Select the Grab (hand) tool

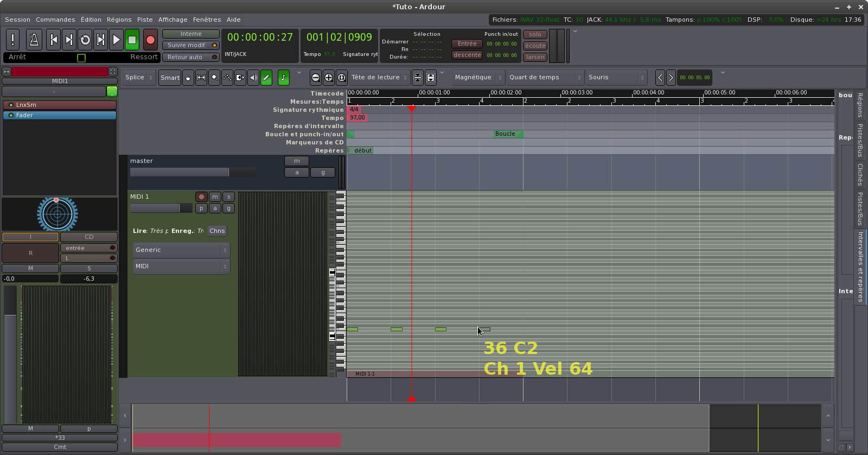coord(188,78)
